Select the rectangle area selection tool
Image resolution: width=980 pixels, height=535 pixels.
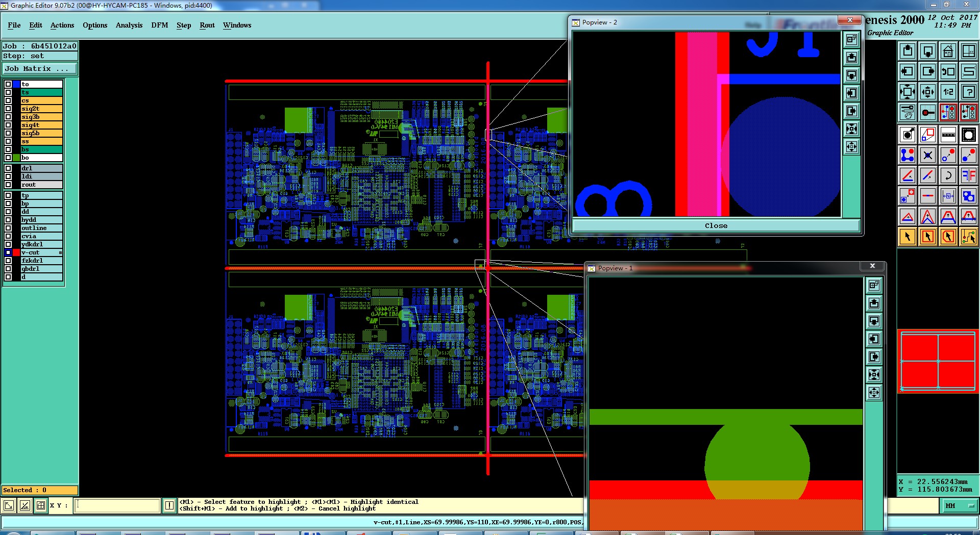pyautogui.click(x=928, y=237)
